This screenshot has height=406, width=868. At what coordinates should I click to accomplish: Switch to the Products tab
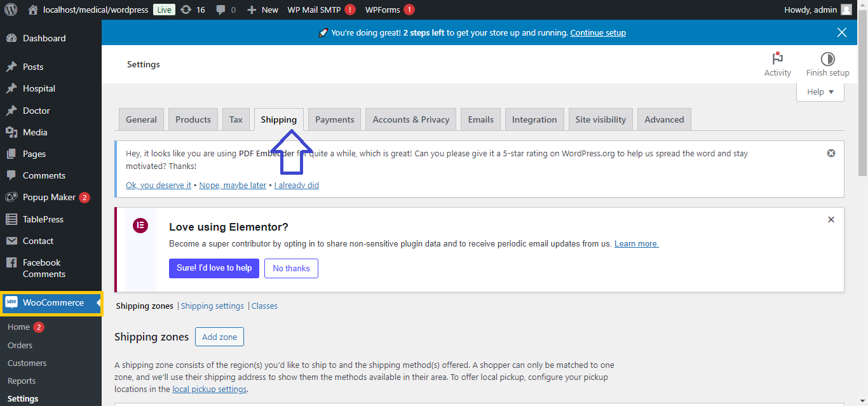193,119
